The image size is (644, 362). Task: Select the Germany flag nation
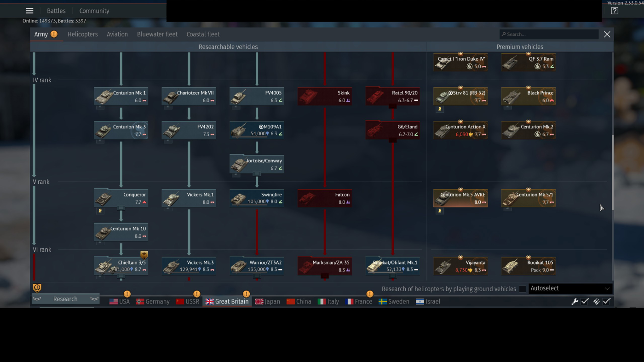(x=153, y=302)
